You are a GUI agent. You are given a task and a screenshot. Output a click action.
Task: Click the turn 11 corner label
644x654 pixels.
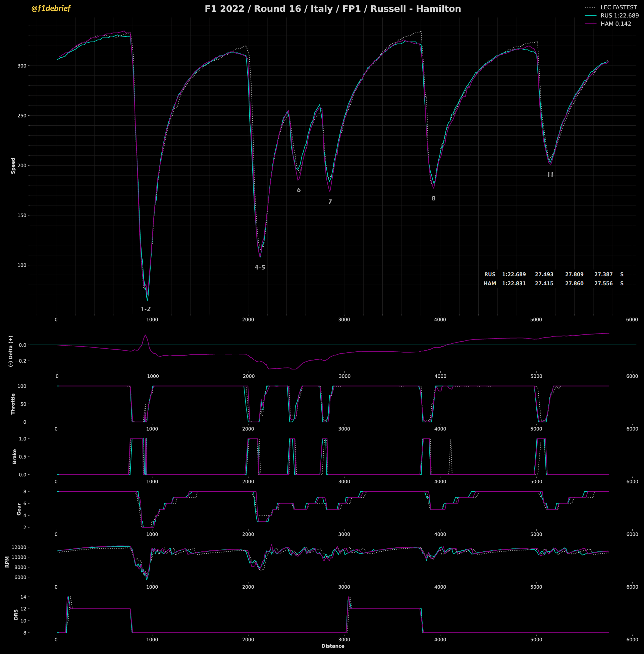click(550, 175)
